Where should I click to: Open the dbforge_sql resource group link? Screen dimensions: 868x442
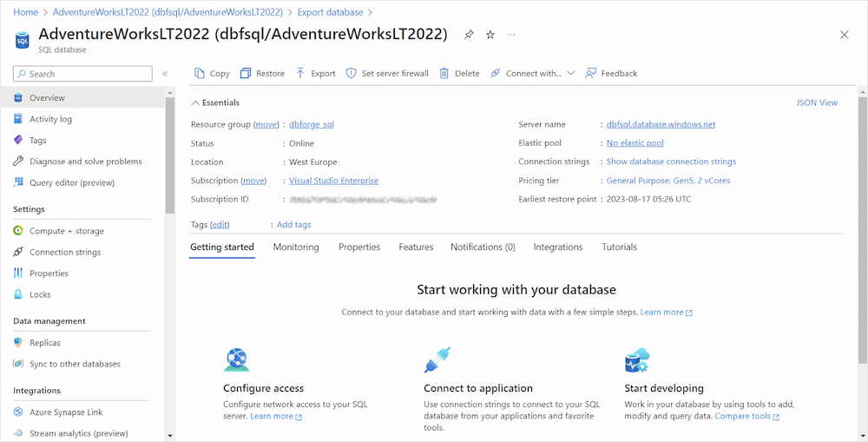tap(312, 125)
